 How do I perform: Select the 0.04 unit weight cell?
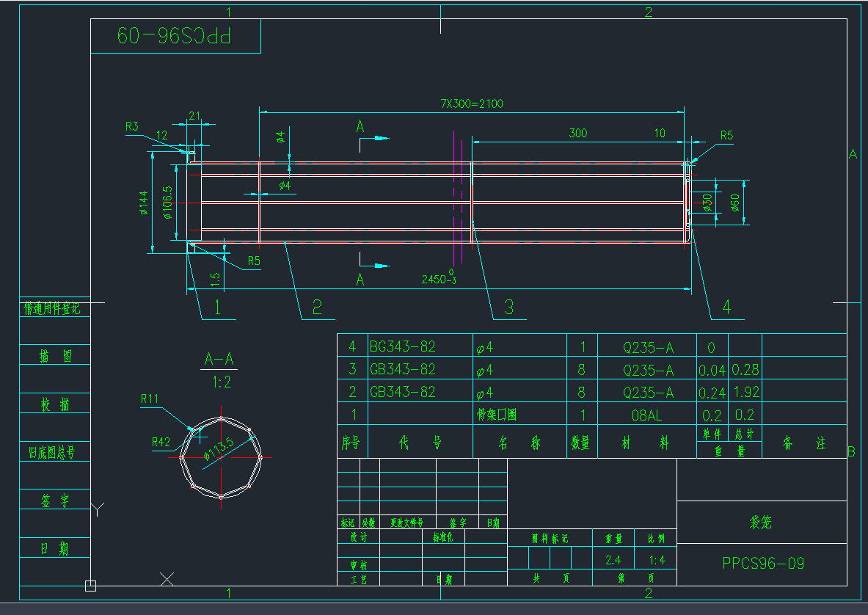click(712, 370)
